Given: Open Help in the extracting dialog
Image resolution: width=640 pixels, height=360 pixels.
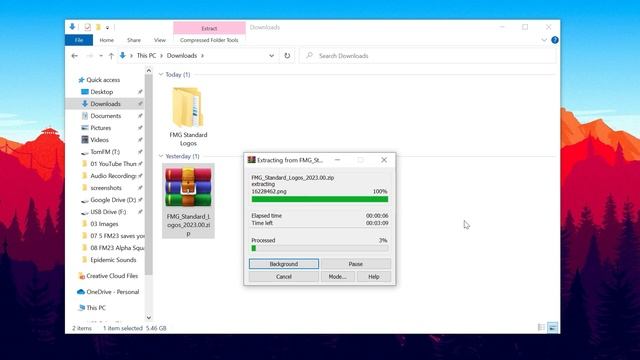Looking at the screenshot, I should tap(373, 277).
